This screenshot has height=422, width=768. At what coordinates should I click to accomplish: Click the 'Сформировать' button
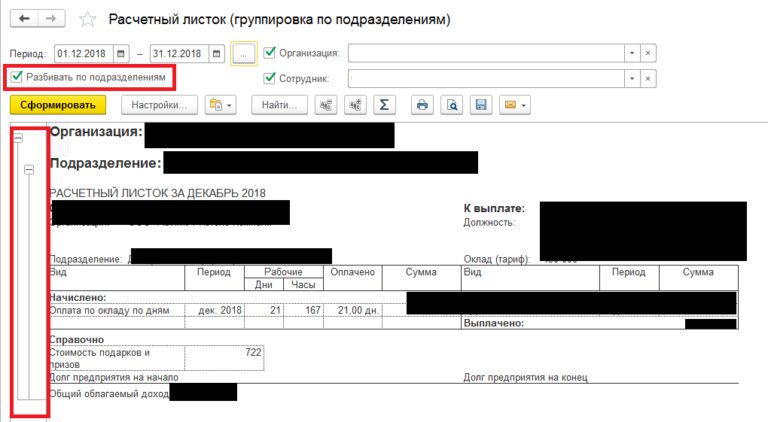pos(58,105)
